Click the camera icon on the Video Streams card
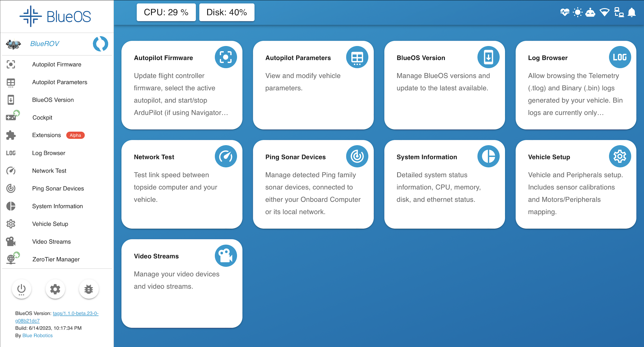Image resolution: width=644 pixels, height=347 pixels. 226,255
